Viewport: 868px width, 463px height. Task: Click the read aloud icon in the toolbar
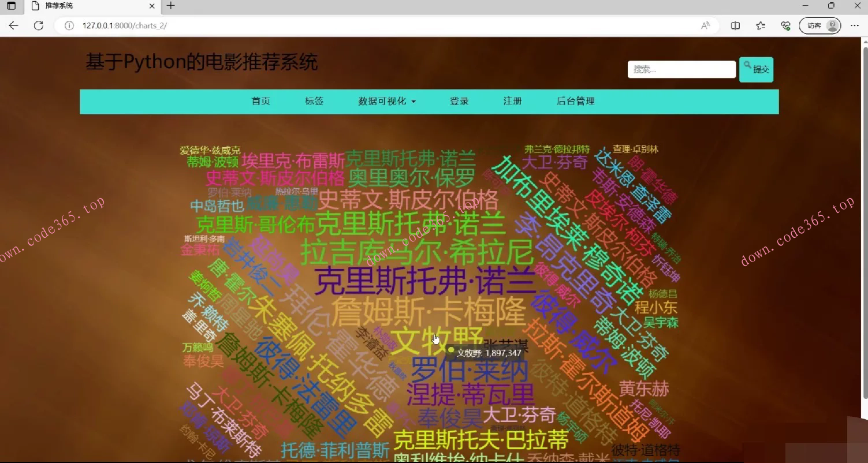(x=705, y=25)
